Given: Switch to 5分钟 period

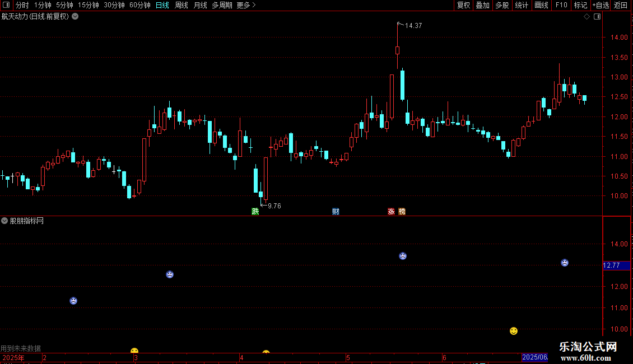Looking at the screenshot, I should tap(64, 5).
